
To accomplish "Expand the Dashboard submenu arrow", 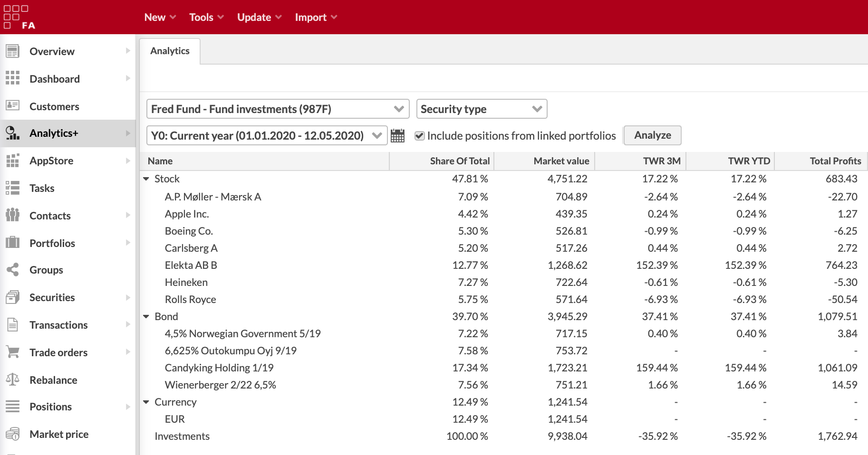I will (x=128, y=78).
